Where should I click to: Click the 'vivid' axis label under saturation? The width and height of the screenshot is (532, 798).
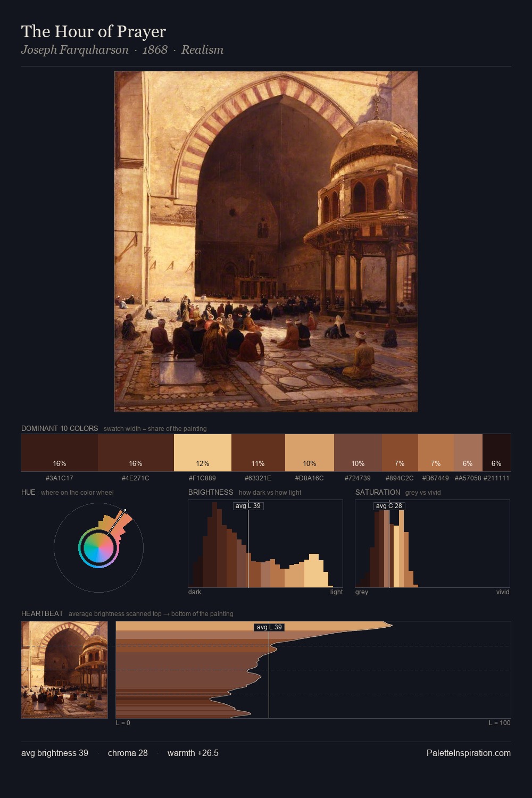point(503,592)
